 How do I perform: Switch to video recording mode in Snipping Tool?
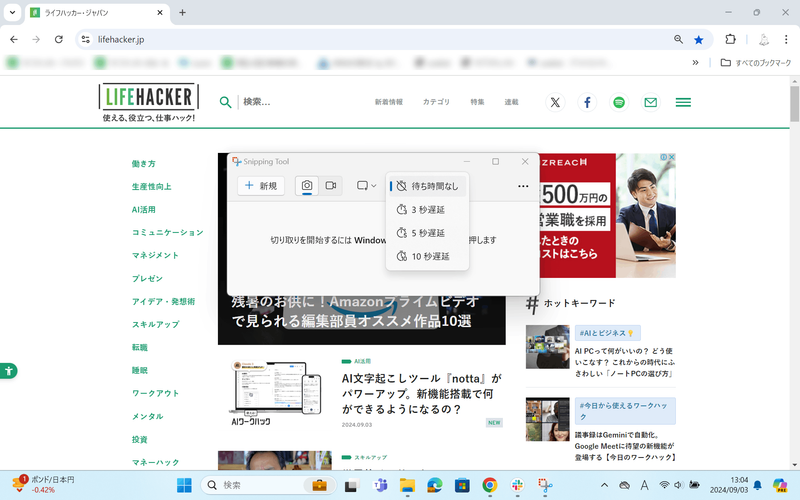click(x=332, y=186)
